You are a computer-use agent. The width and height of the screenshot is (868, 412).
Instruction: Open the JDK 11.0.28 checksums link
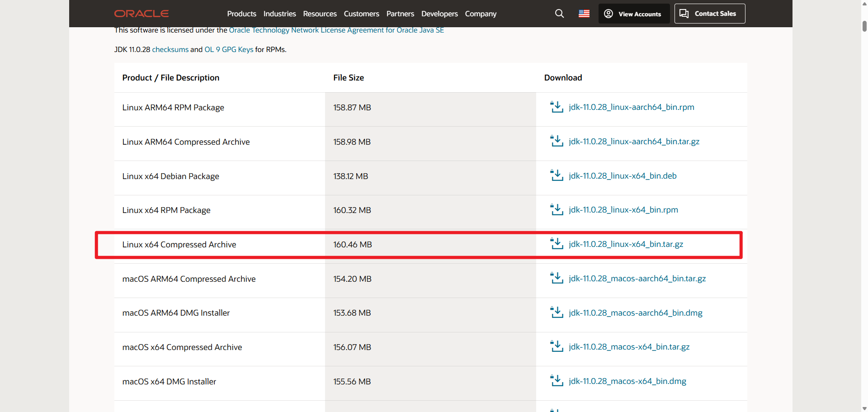[170, 49]
